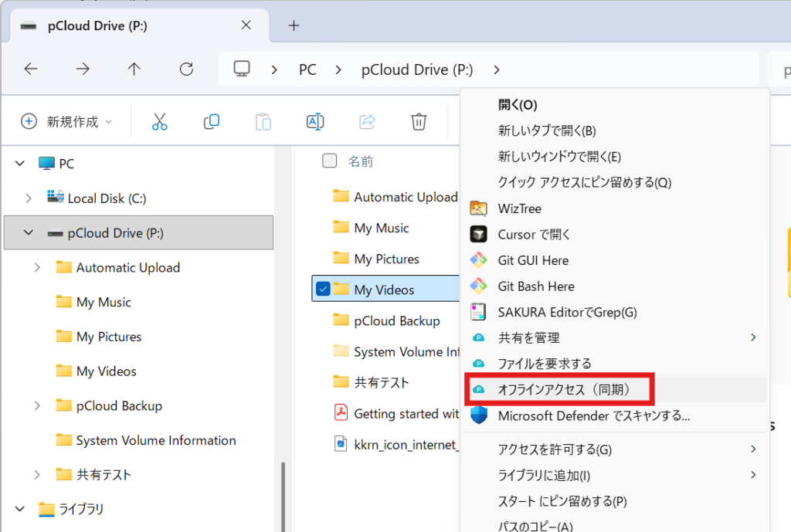Select オフラインアクセス（同期） menu item
This screenshot has height=532, width=791.
[x=564, y=390]
